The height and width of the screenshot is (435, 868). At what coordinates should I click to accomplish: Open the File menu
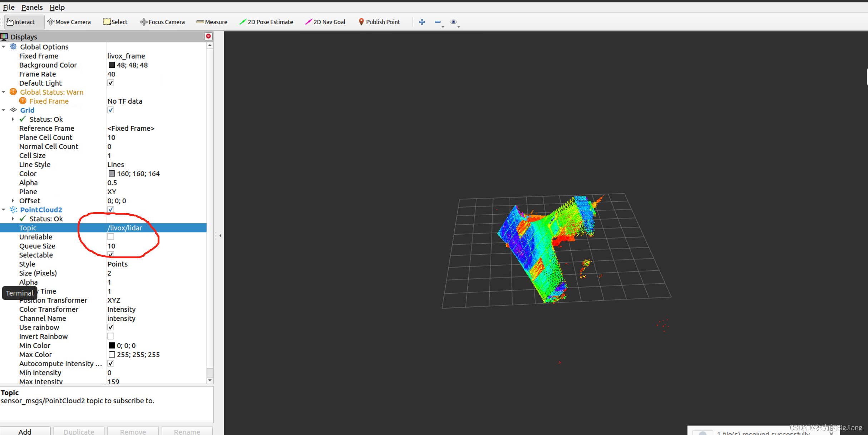(9, 7)
